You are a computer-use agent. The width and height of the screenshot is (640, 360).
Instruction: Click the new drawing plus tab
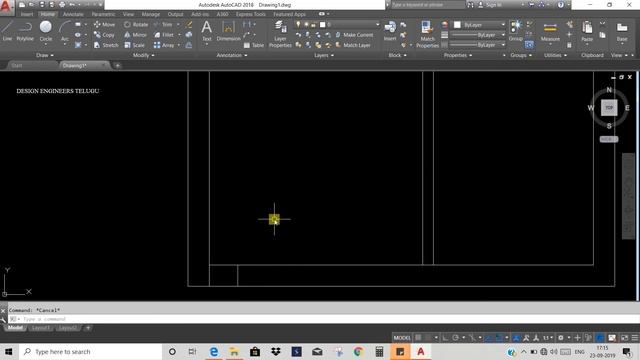pos(117,65)
